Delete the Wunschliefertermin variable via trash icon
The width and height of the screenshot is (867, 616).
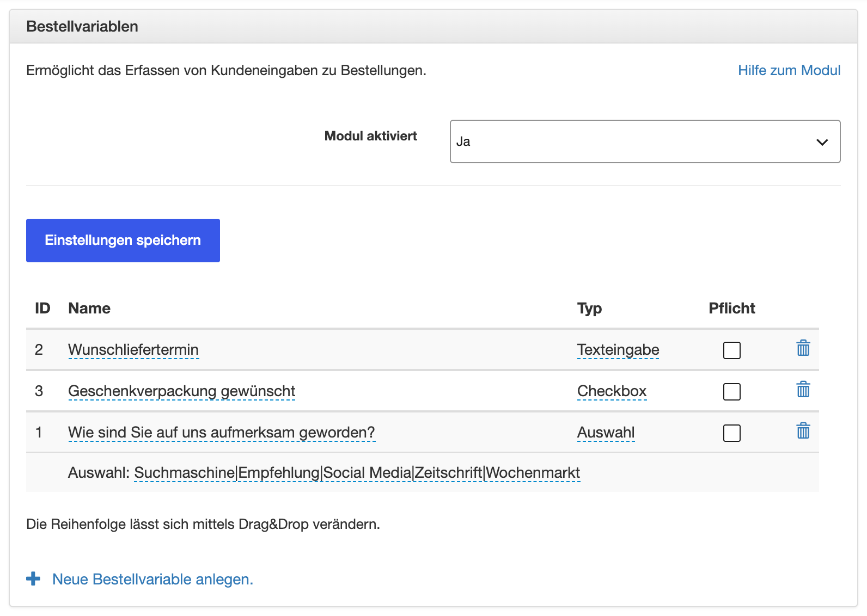pos(803,348)
